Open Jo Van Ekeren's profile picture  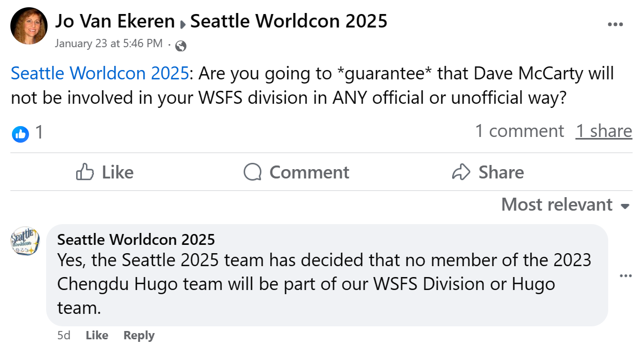point(29,26)
